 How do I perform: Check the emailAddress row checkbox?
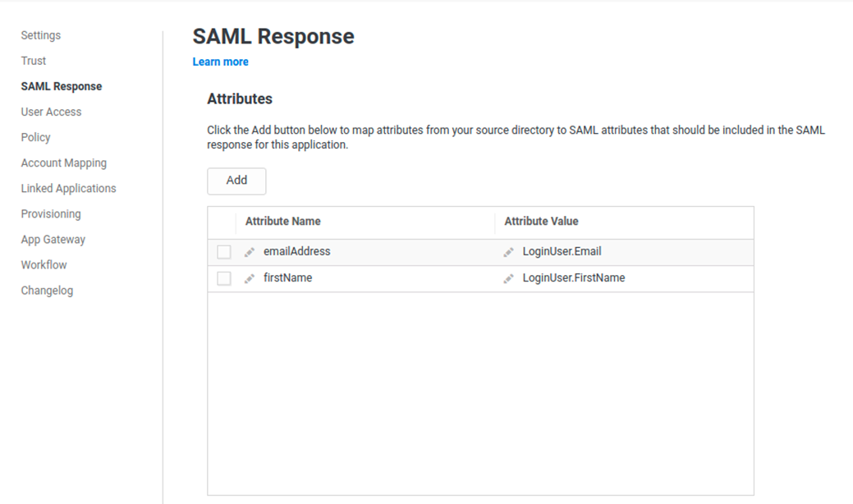(223, 252)
